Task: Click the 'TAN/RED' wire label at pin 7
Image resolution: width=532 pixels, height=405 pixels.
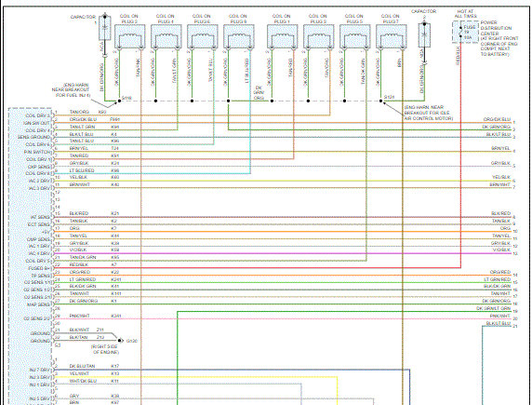Action: coord(79,155)
